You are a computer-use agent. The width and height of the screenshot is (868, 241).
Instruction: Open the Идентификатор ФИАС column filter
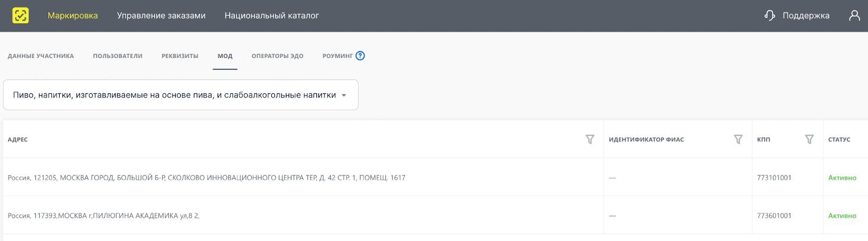(738, 140)
